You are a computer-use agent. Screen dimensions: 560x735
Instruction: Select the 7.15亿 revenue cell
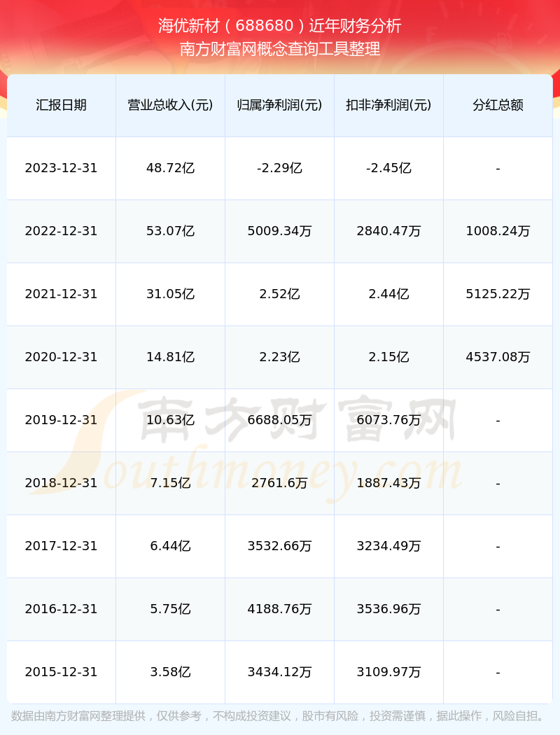(171, 483)
